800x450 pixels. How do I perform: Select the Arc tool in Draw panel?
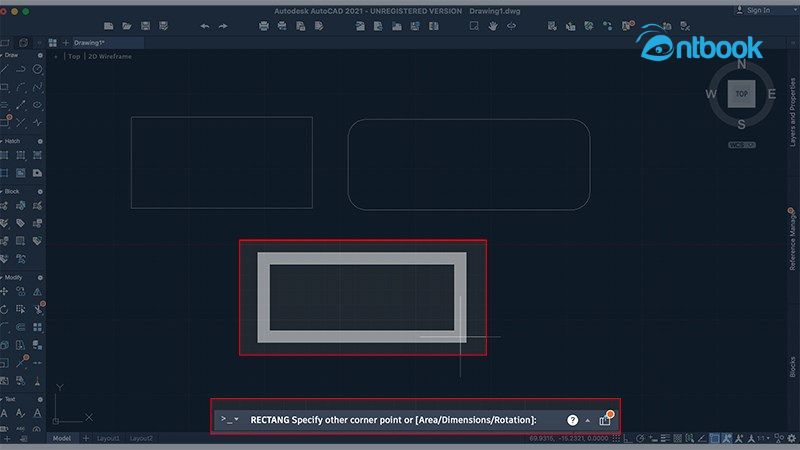[21, 87]
